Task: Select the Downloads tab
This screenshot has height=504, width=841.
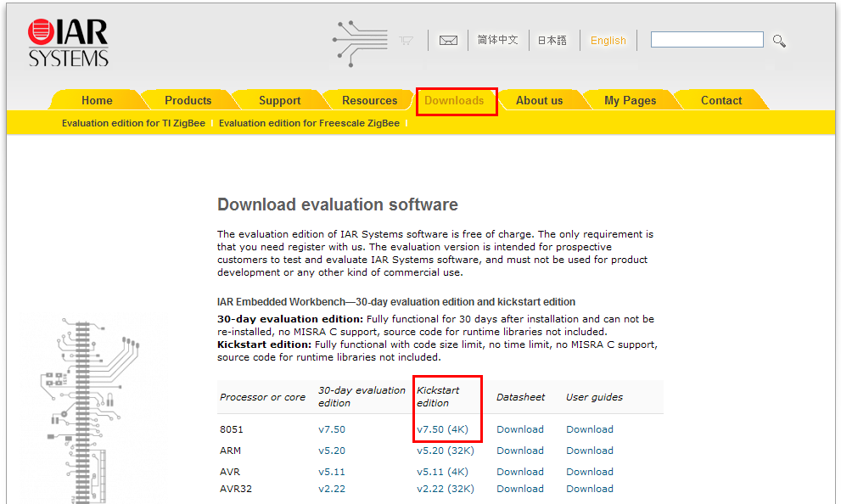Action: coord(454,100)
